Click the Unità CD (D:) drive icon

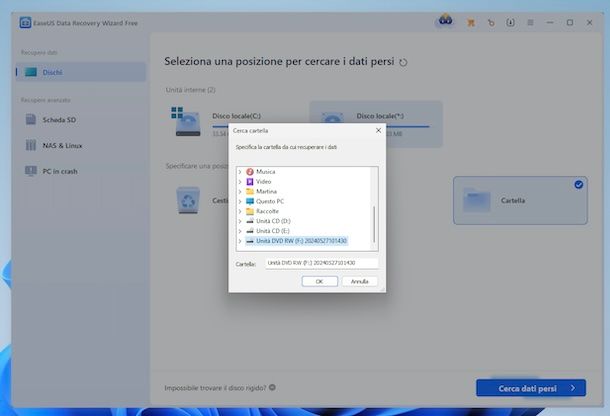(250, 221)
